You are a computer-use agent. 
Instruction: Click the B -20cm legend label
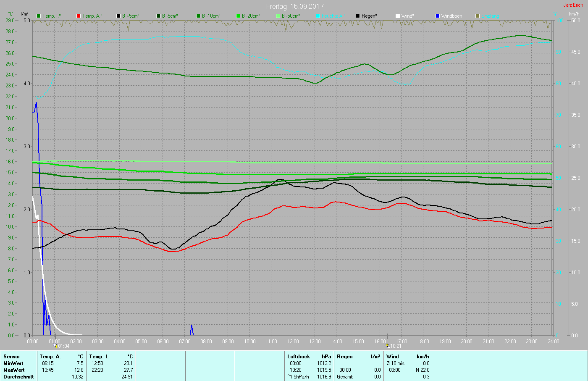(x=251, y=16)
